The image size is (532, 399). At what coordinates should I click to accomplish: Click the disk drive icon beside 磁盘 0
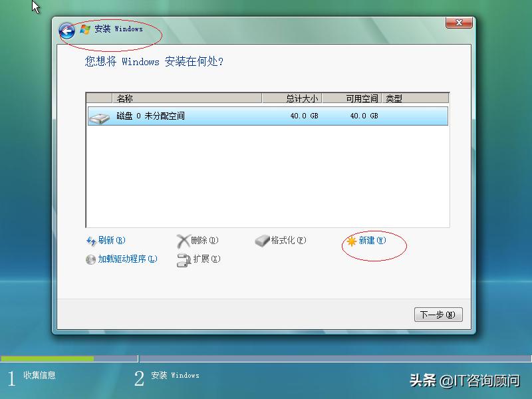point(98,116)
